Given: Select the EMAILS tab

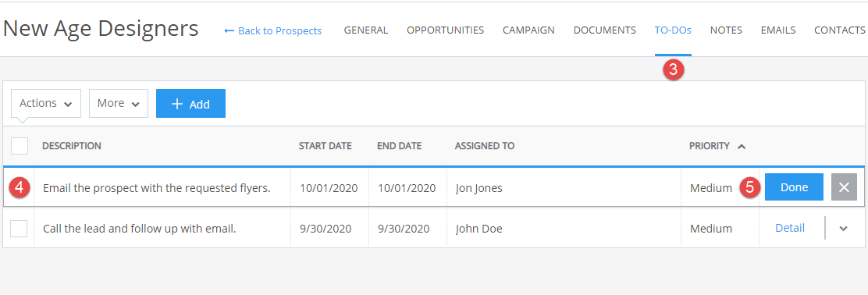Looking at the screenshot, I should (x=777, y=30).
